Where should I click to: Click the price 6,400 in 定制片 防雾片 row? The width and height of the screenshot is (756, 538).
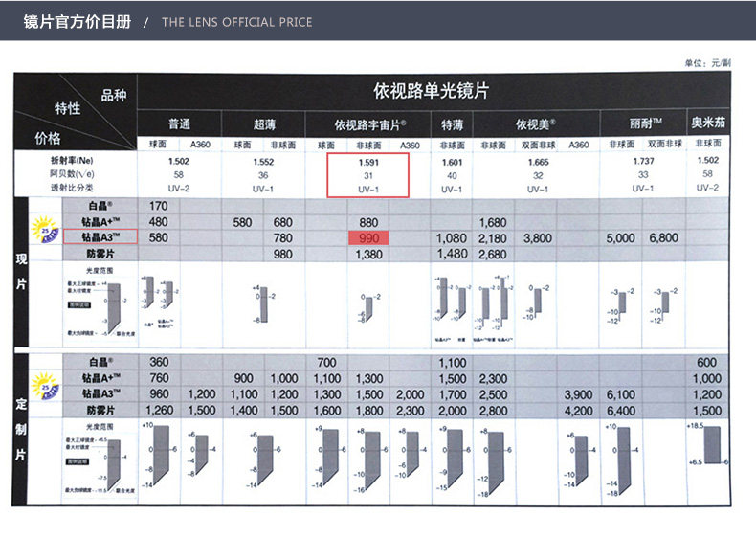click(620, 411)
